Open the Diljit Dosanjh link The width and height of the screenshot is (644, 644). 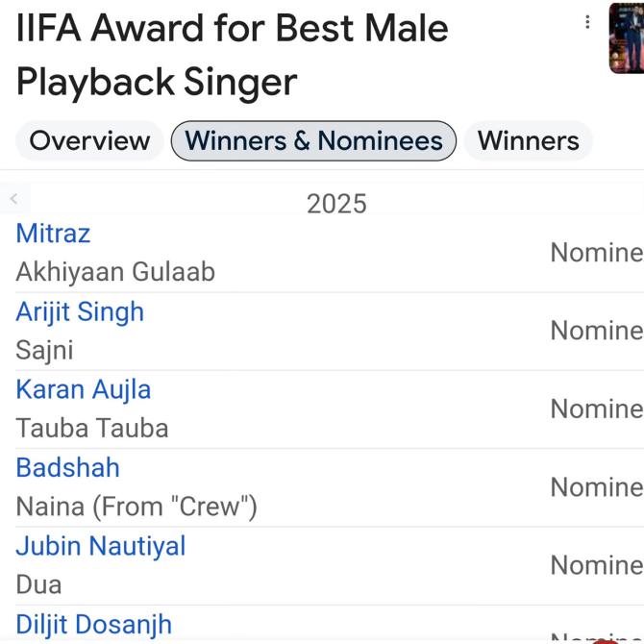(93, 624)
